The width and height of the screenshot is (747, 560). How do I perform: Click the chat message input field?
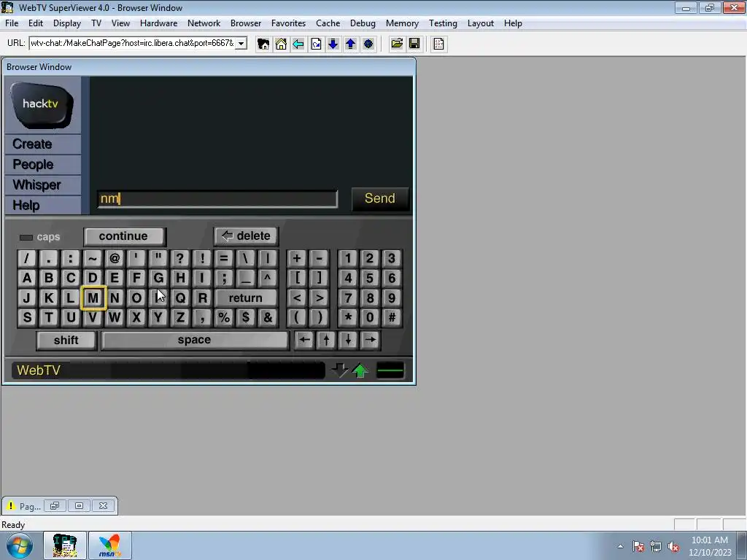(x=217, y=198)
